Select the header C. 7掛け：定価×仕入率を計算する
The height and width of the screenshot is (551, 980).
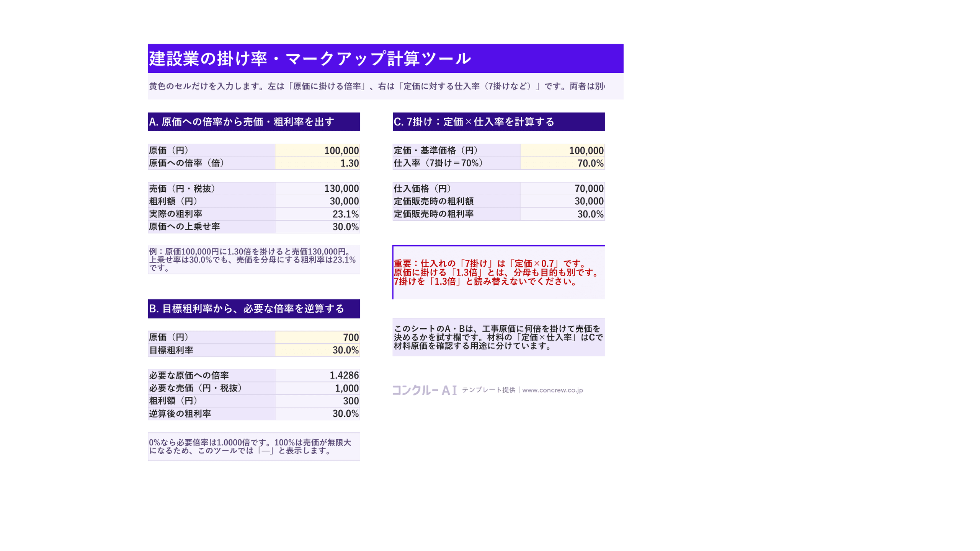498,122
